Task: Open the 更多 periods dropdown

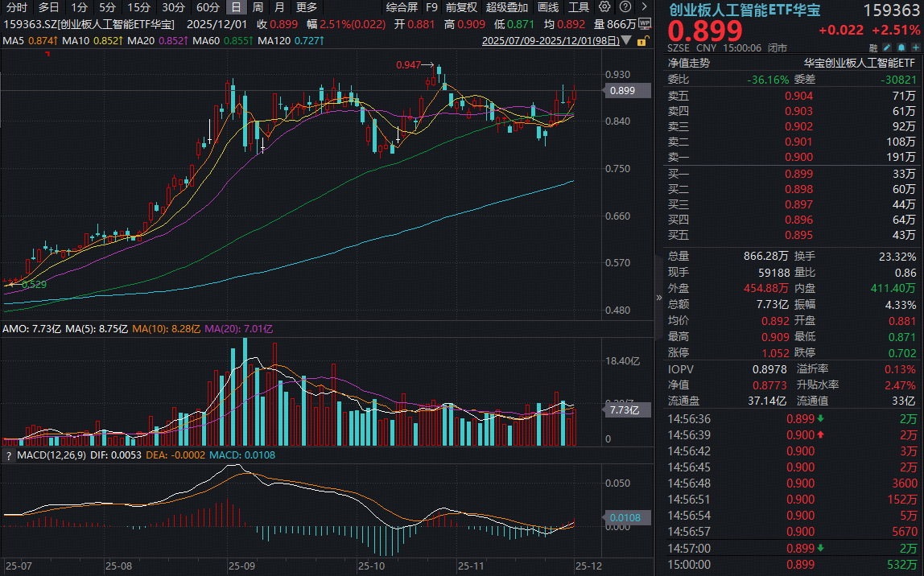Action: [306, 7]
